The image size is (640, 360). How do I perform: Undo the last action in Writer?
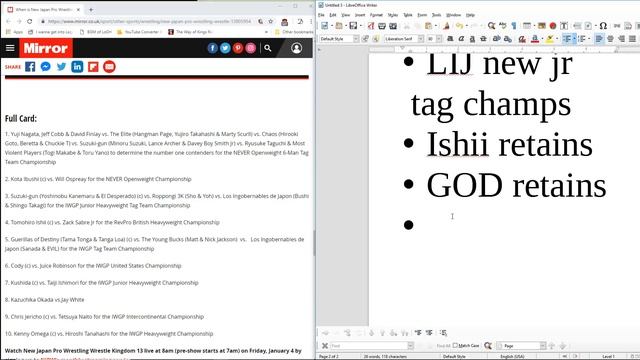pos(460,26)
